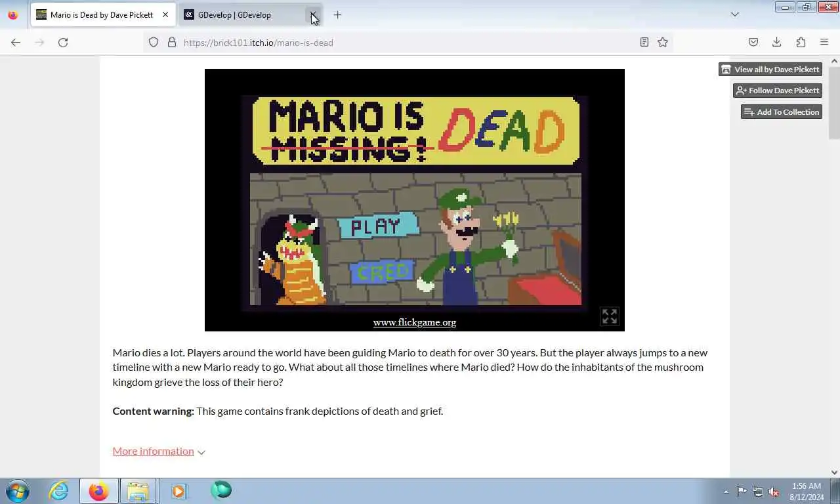Image resolution: width=840 pixels, height=504 pixels.
Task: Open the Downloads arrow icon
Action: (x=777, y=43)
